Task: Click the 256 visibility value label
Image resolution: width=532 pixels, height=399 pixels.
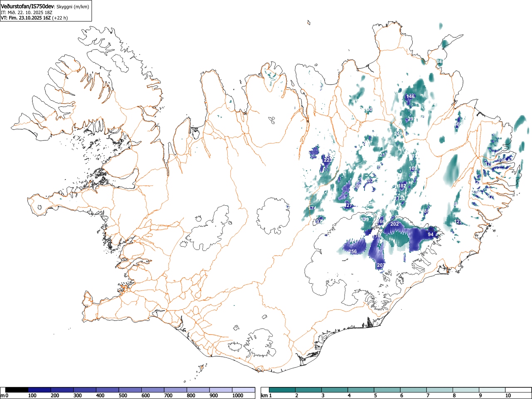Action: click(353, 251)
